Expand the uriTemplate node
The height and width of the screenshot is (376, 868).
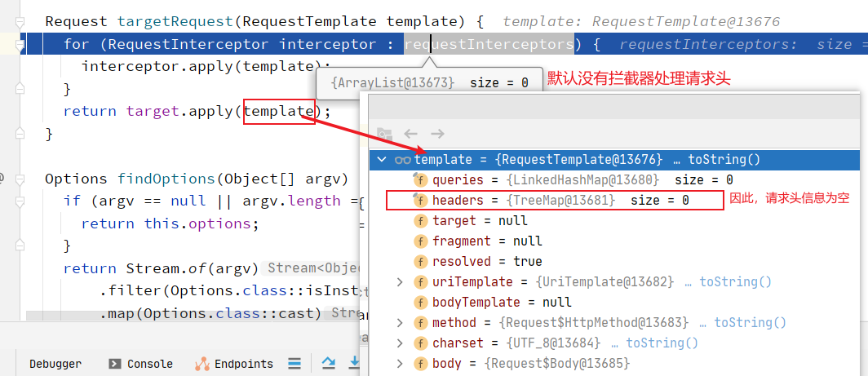click(401, 282)
